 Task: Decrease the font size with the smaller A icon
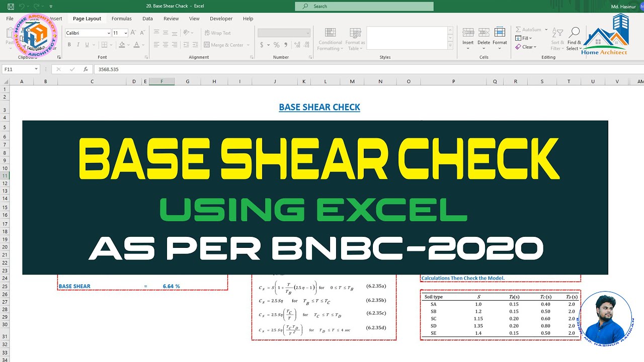(143, 33)
